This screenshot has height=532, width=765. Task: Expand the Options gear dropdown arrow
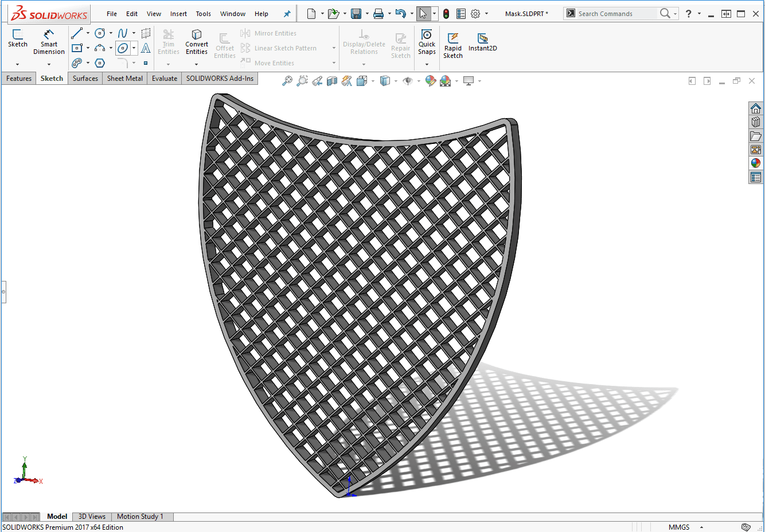click(487, 14)
